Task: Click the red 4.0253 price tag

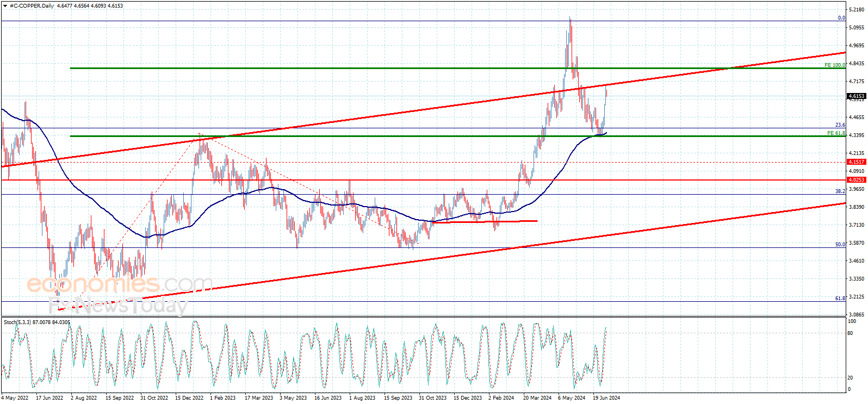Action: click(x=857, y=180)
